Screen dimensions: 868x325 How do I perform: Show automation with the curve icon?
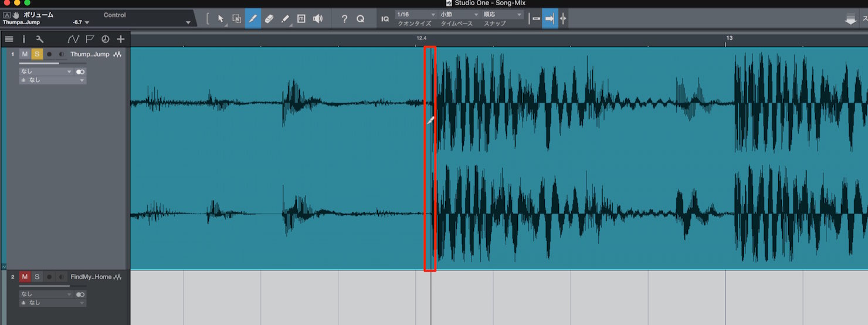73,39
